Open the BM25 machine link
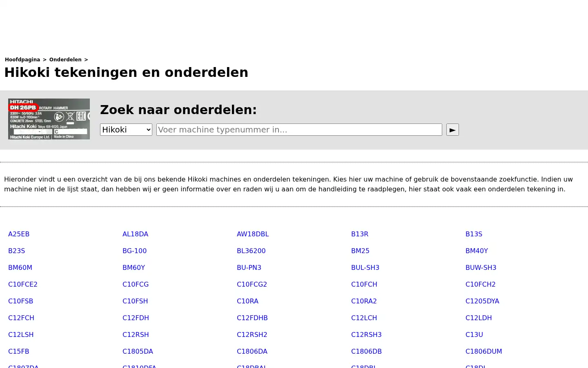This screenshot has height=368, width=588. tap(360, 251)
